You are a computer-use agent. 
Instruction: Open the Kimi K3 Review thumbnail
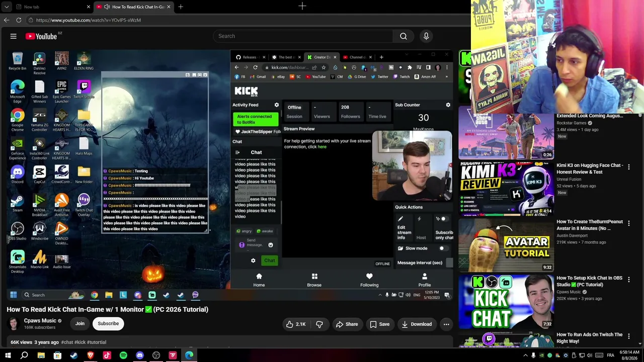click(506, 189)
